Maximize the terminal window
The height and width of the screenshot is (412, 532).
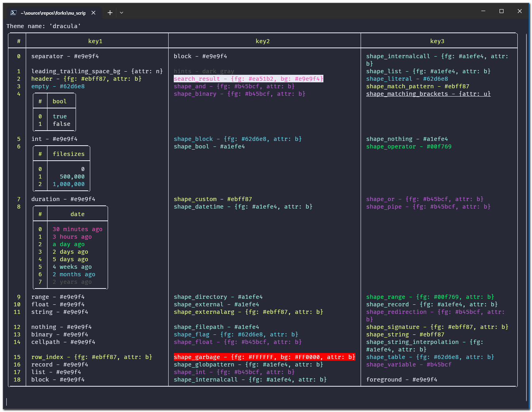[x=502, y=11]
